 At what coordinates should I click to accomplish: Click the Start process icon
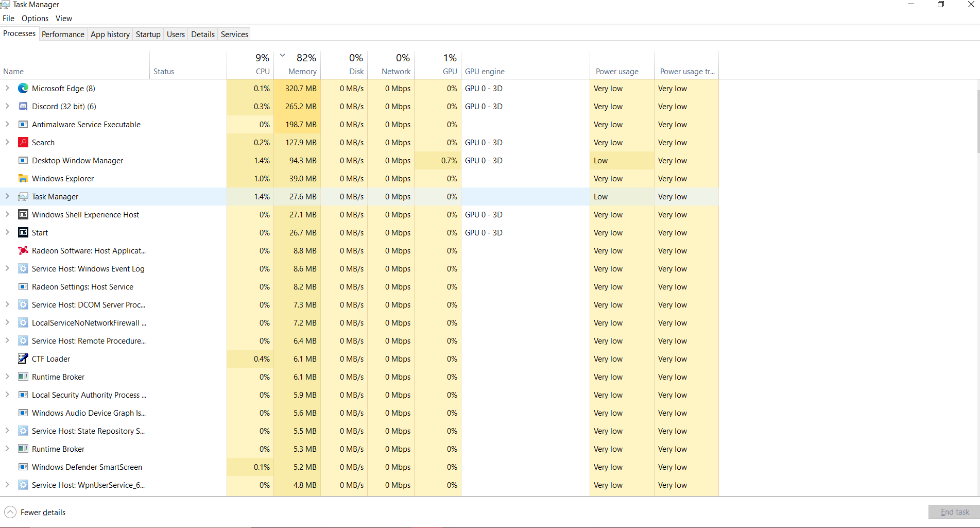point(23,233)
